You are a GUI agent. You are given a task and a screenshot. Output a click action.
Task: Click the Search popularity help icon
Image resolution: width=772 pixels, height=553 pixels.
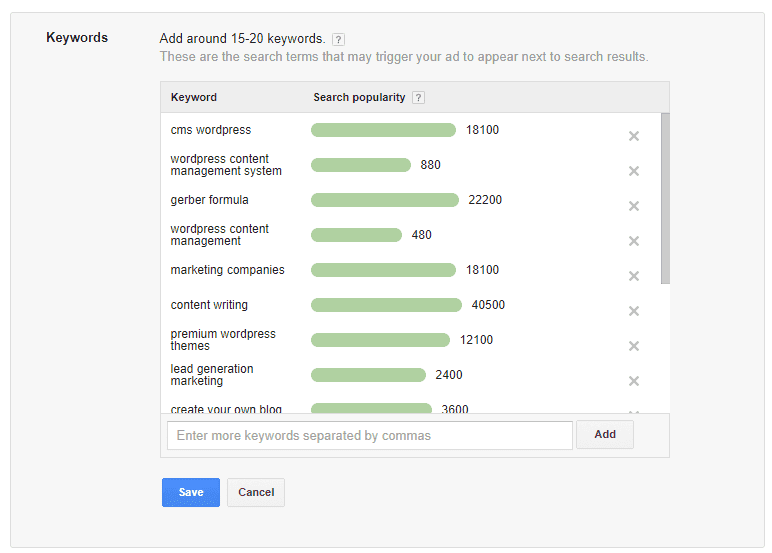pos(418,98)
